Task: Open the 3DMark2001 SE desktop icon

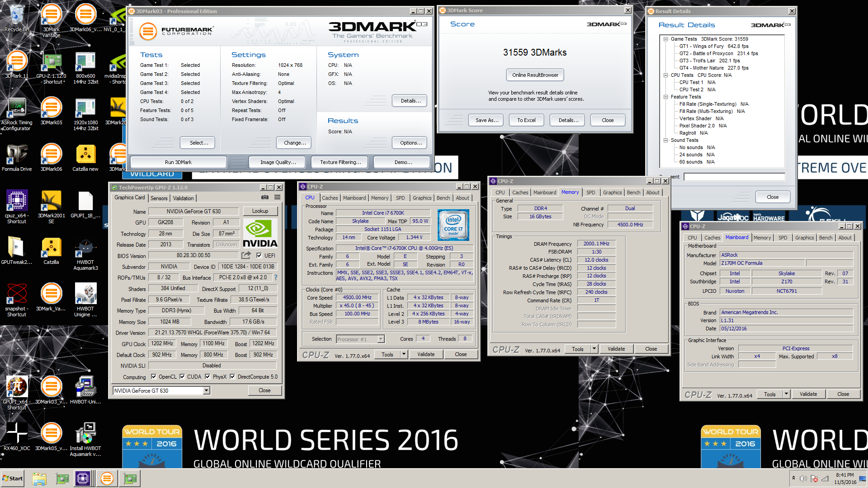Action: (51, 207)
